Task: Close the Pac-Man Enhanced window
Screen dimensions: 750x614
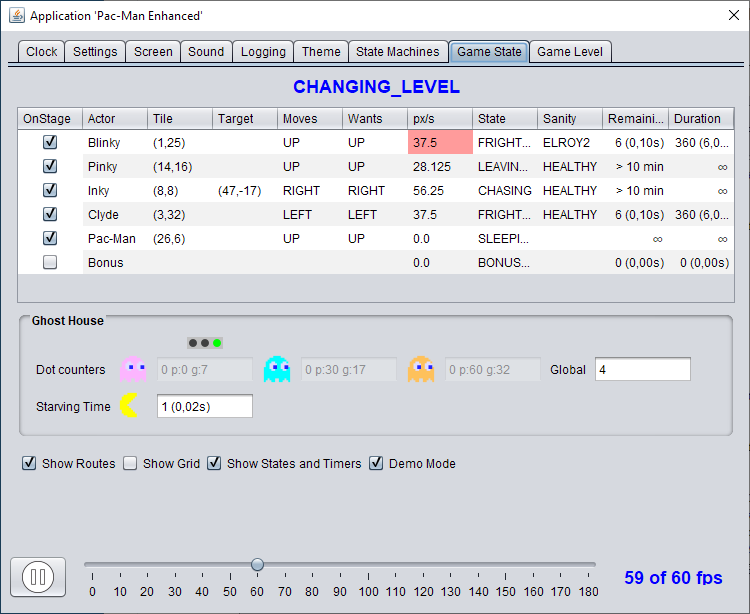Action: 734,15
